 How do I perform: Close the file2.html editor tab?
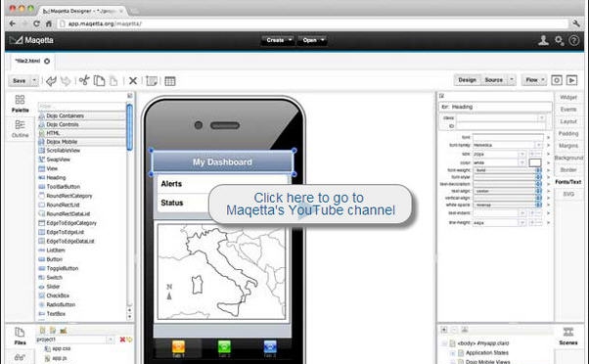click(47, 61)
